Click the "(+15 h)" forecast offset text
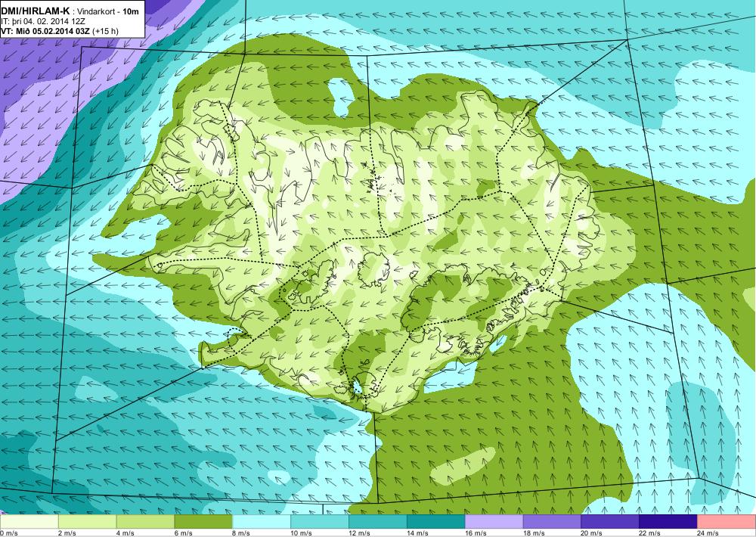This screenshot has width=756, height=537. [105, 31]
